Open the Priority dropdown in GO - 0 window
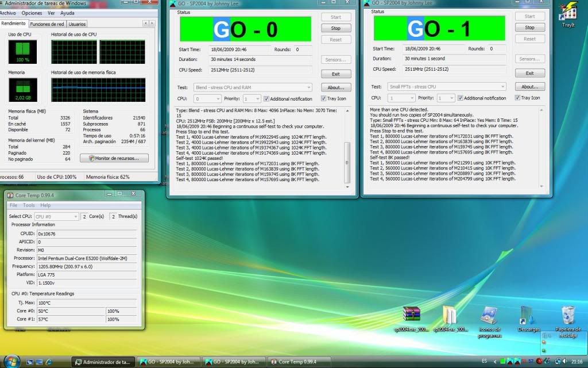This screenshot has height=368, width=588. pyautogui.click(x=252, y=99)
